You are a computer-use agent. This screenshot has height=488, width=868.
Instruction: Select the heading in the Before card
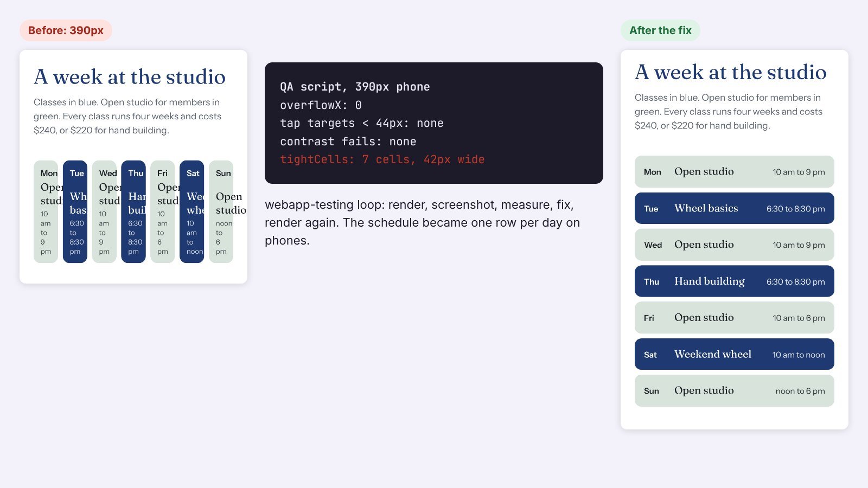pyautogui.click(x=130, y=77)
